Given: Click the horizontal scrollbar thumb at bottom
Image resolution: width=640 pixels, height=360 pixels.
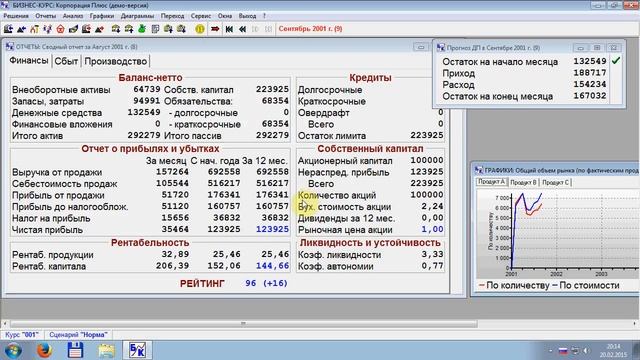Looking at the screenshot, I should (243, 324).
